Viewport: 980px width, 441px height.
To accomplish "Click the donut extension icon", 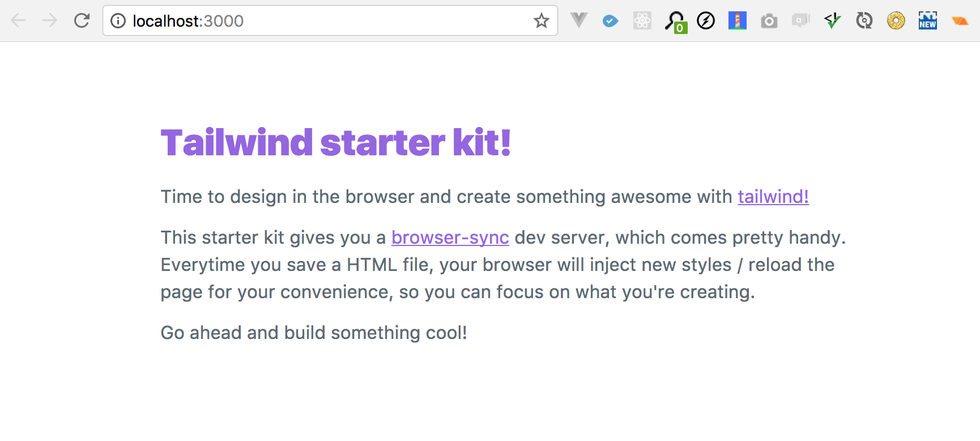I will pos(896,21).
